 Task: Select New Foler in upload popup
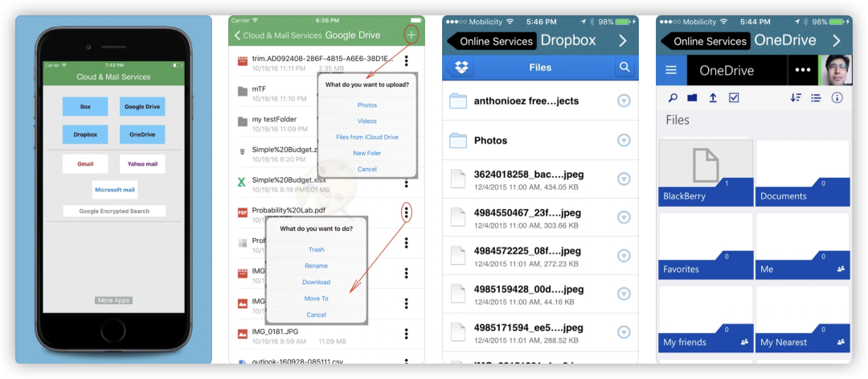(367, 153)
